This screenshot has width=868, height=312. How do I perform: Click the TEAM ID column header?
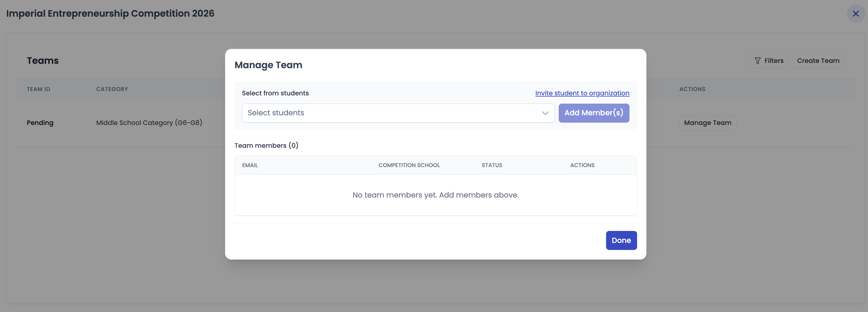coord(38,89)
